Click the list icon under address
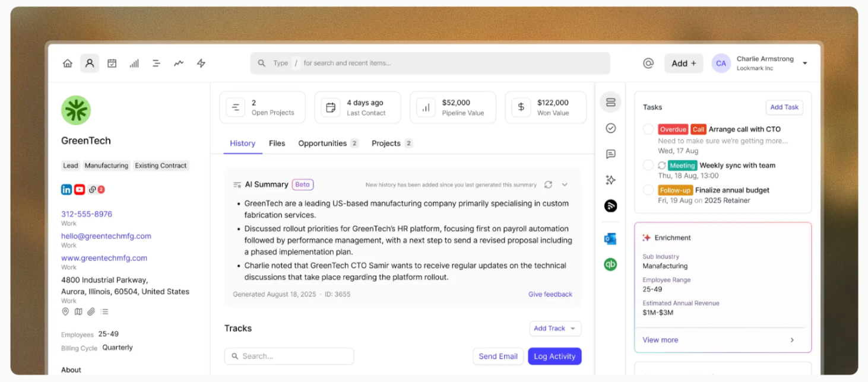The image size is (868, 382). [104, 311]
